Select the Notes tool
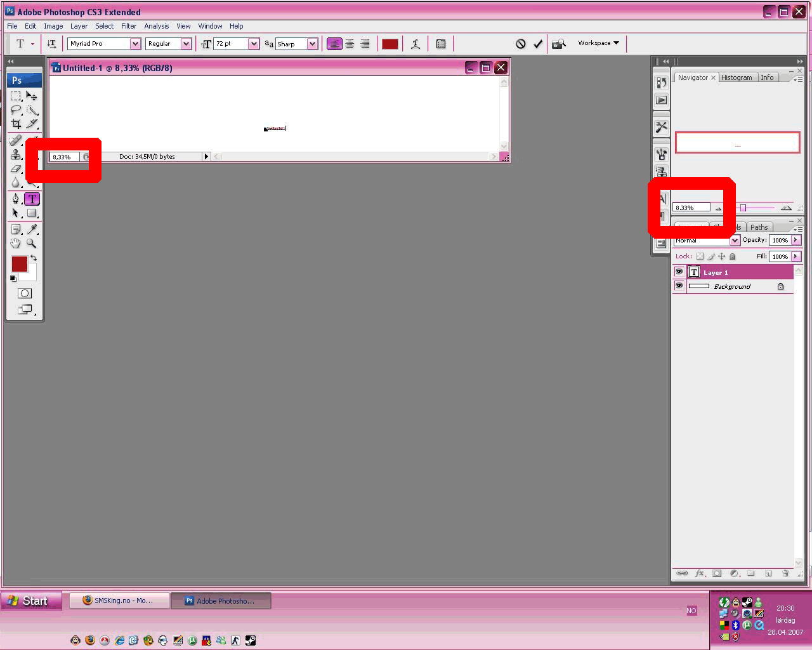The height and width of the screenshot is (650, 812). [16, 229]
